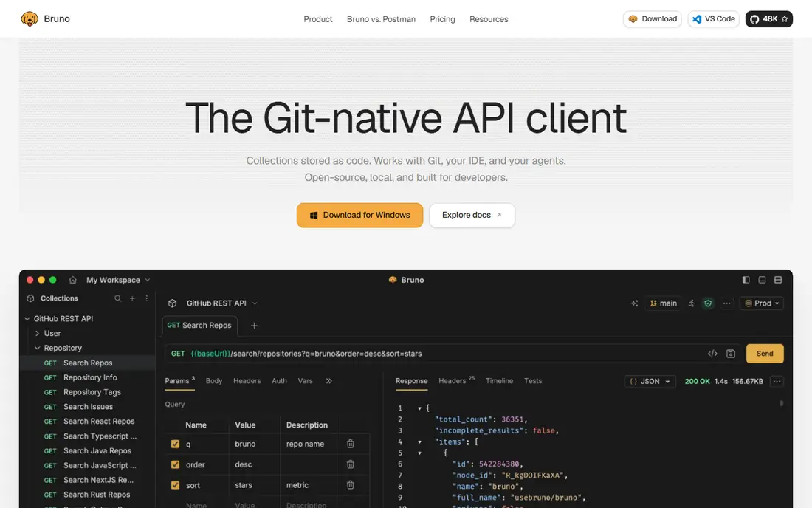Send the request with Send button

click(764, 354)
